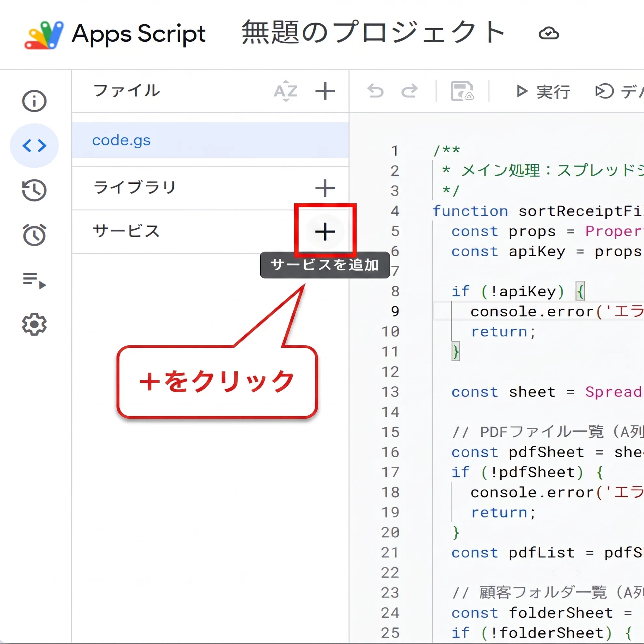Image resolution: width=644 pixels, height=644 pixels.
Task: Undo the last edit
Action: pyautogui.click(x=376, y=91)
